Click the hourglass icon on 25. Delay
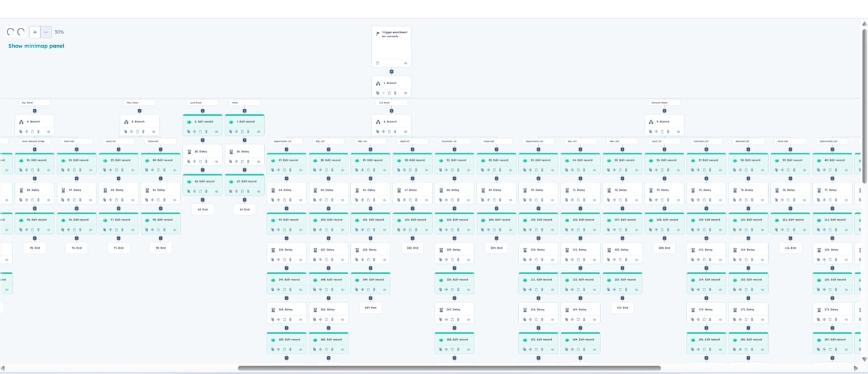Viewport: 868px width, 374px height. tap(188, 152)
